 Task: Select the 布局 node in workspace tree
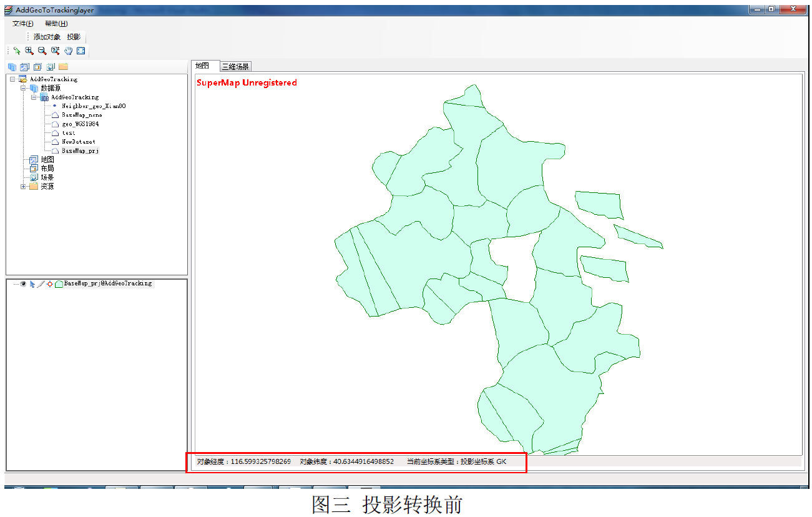pos(47,169)
